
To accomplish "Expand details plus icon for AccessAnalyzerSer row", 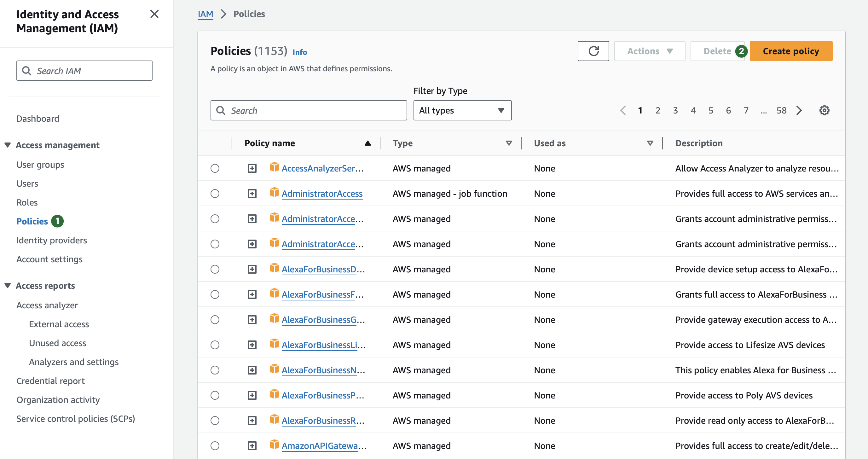I will (x=252, y=168).
